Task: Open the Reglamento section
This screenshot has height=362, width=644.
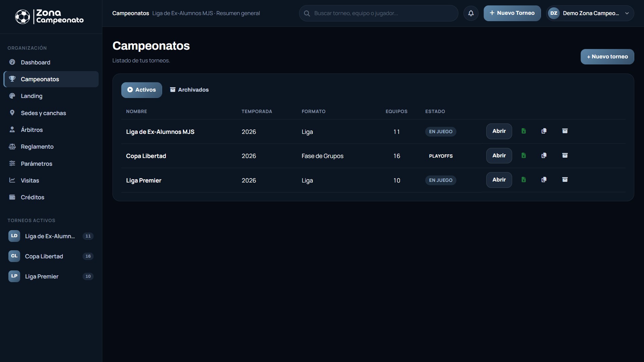Action: tap(51, 147)
